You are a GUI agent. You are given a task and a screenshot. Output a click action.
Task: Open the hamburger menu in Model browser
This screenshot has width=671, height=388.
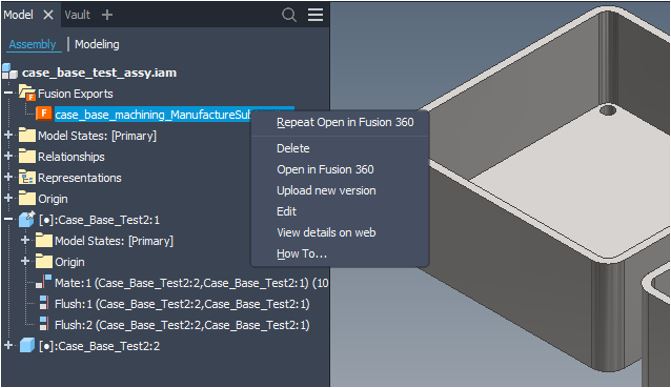point(315,15)
